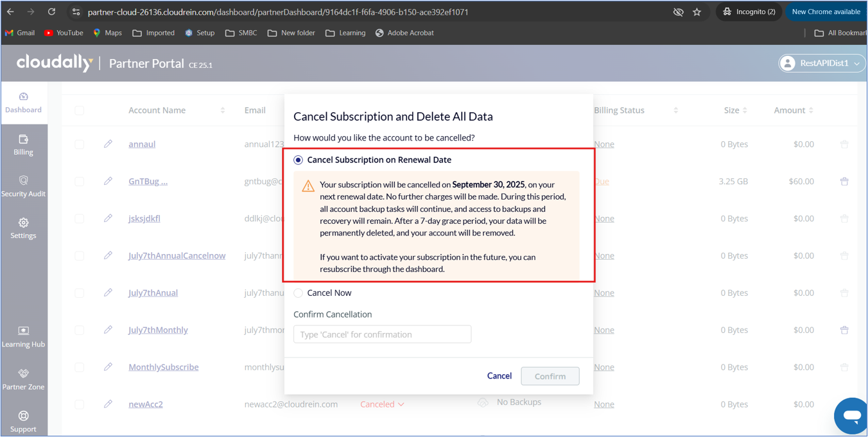Open the annaul account link

(142, 144)
